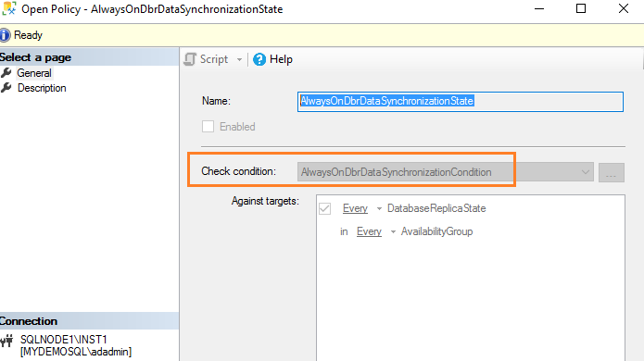
Task: Select the Description page
Action: coord(42,88)
